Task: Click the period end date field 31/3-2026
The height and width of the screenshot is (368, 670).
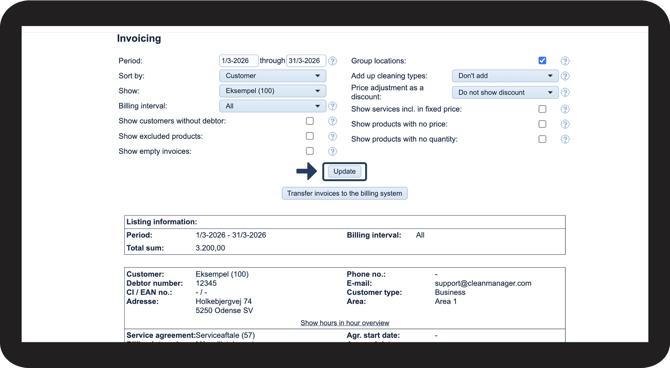Action: (306, 61)
